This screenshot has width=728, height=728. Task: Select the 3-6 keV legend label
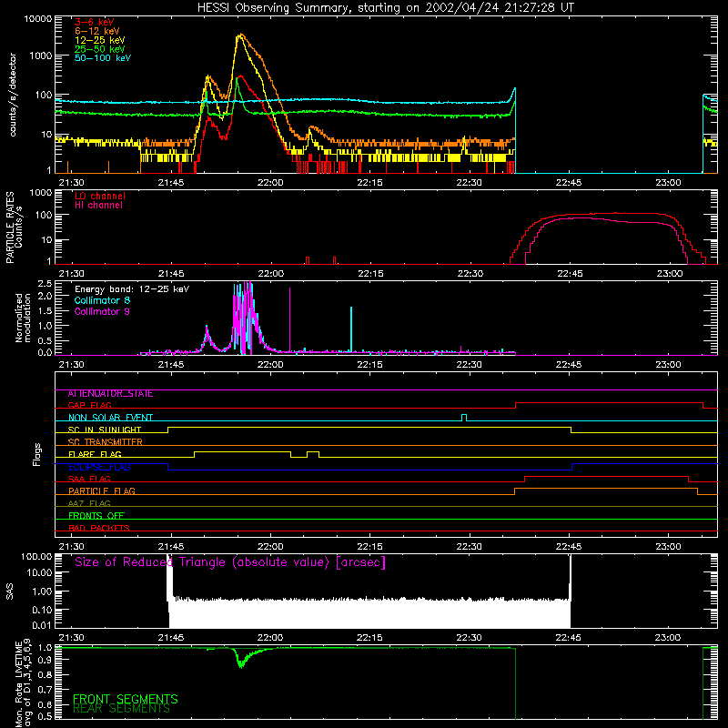tap(95, 22)
